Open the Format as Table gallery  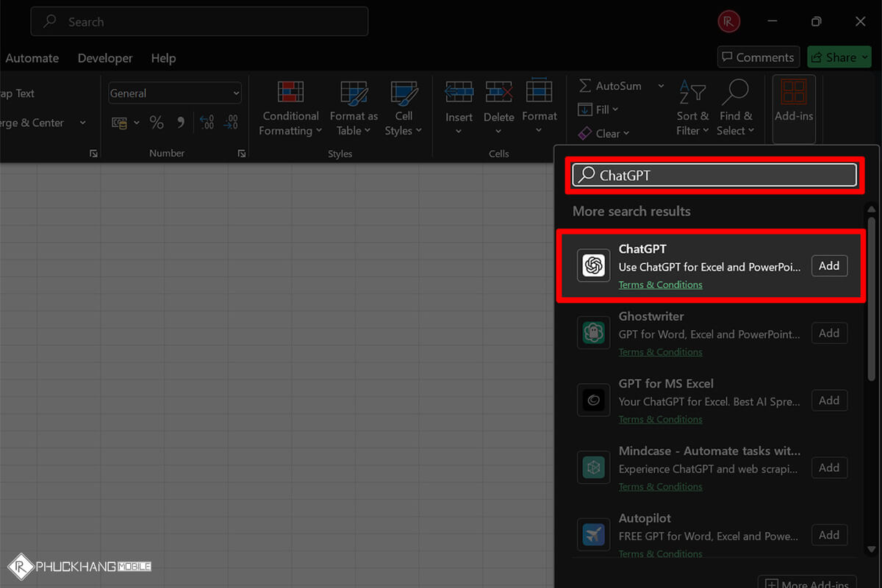354,110
